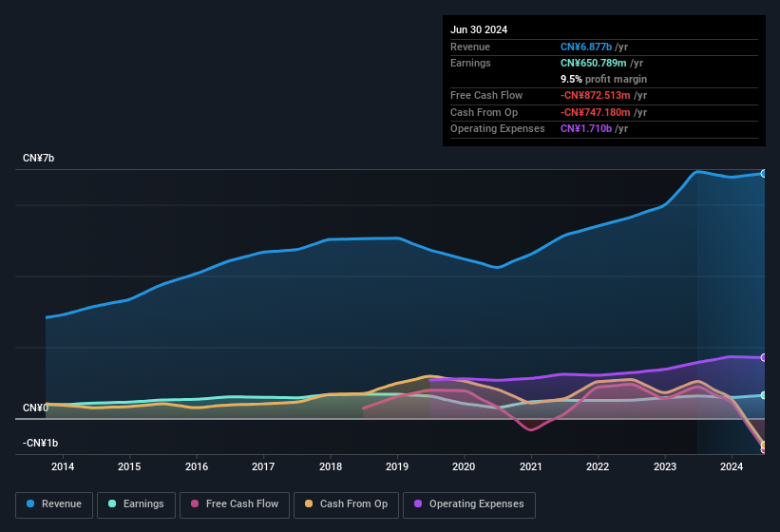Hide the Earnings series via the legend
The image size is (780, 532).
(136, 503)
